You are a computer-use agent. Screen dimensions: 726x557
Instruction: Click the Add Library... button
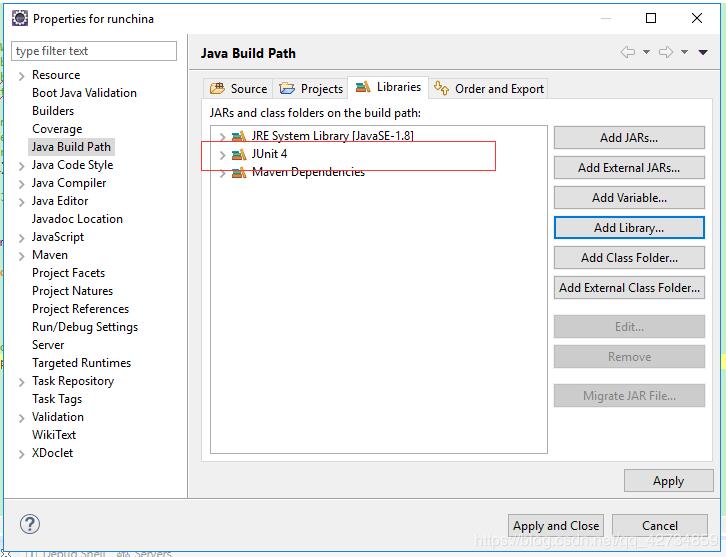(629, 228)
